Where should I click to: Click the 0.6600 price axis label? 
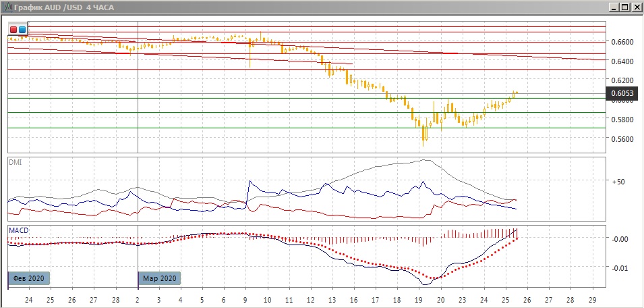point(621,42)
